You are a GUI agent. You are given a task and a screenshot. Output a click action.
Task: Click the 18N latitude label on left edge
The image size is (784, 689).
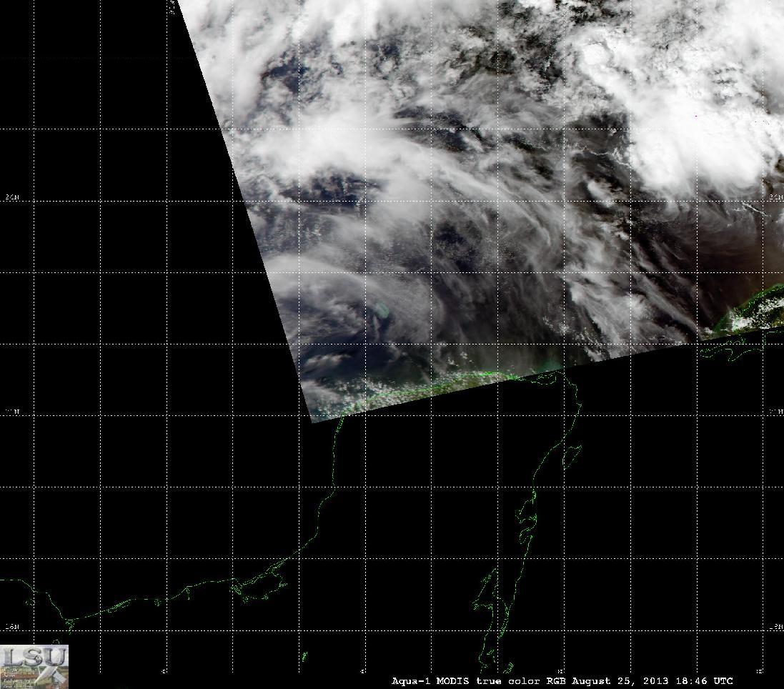click(x=12, y=627)
